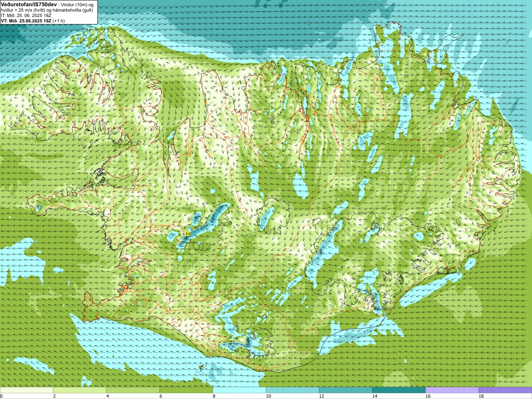The height and width of the screenshot is (399, 532).
Task: Click the legend tick label "4"
Action: 108,397
